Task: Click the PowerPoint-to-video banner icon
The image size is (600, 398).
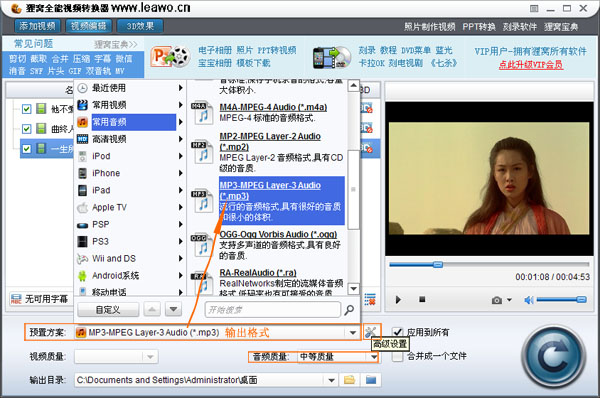Action: click(170, 57)
